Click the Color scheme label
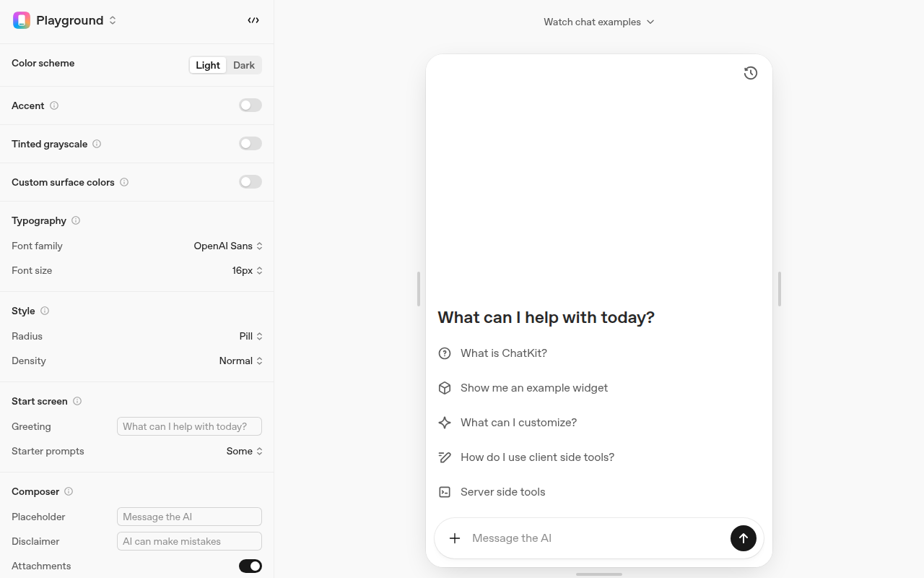This screenshot has width=924, height=578. point(43,63)
